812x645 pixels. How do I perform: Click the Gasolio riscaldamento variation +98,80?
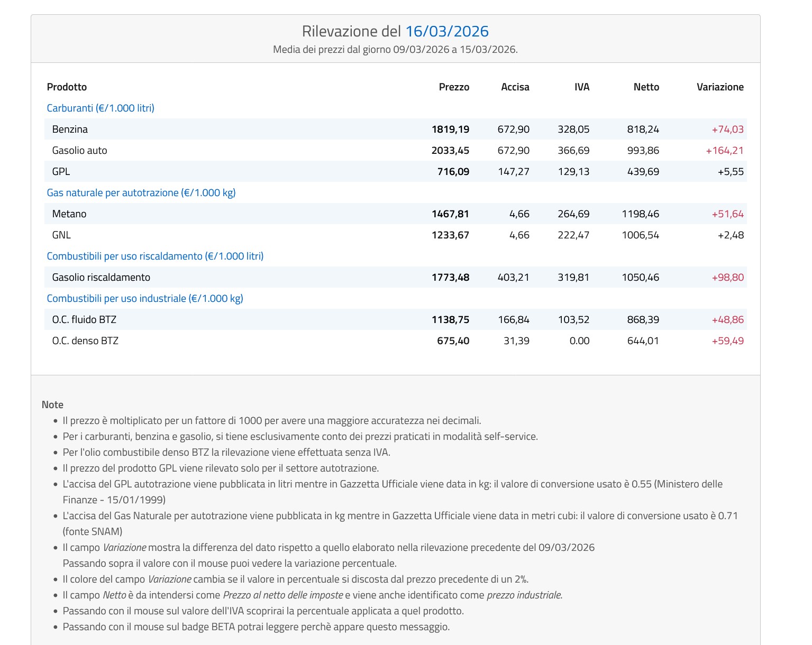pos(727,277)
